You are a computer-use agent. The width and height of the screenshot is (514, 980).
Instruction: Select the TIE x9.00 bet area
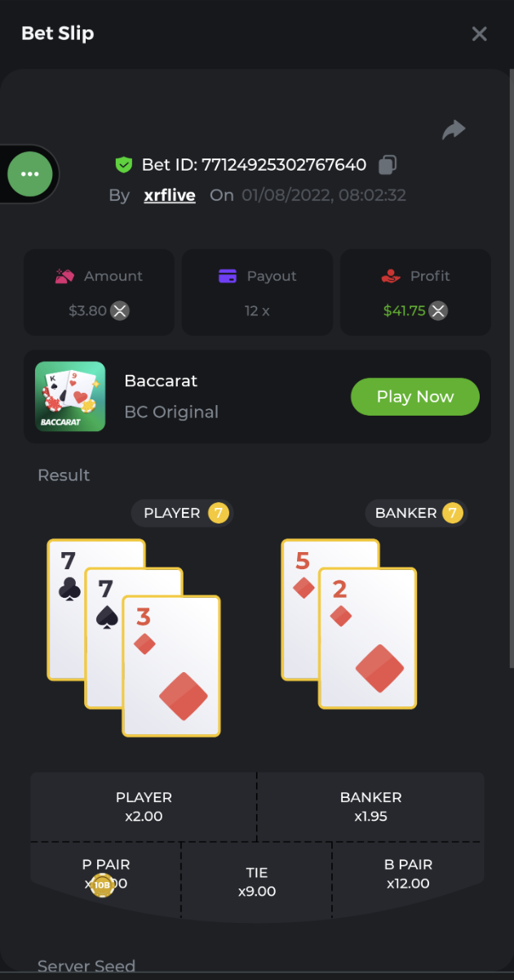point(257,882)
